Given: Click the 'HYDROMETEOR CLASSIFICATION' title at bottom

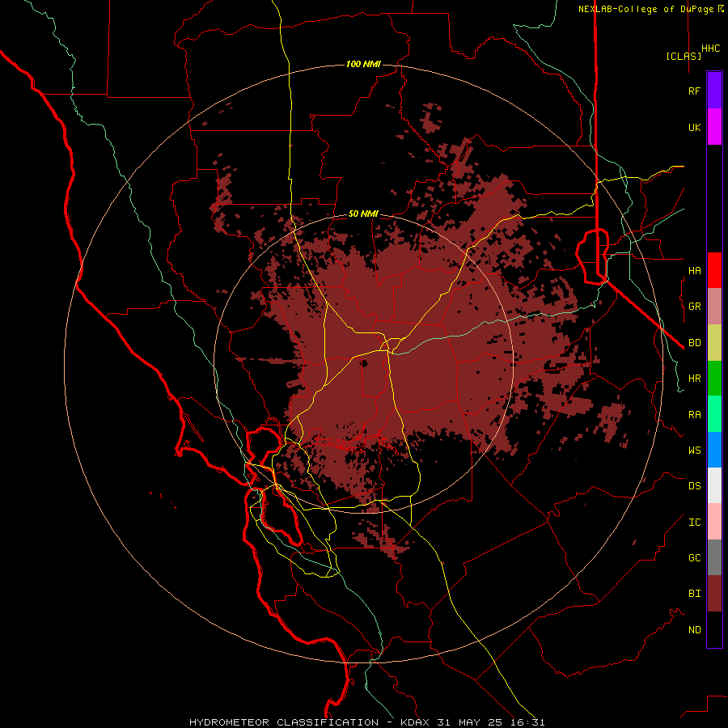Looking at the screenshot, I should pos(284,722).
